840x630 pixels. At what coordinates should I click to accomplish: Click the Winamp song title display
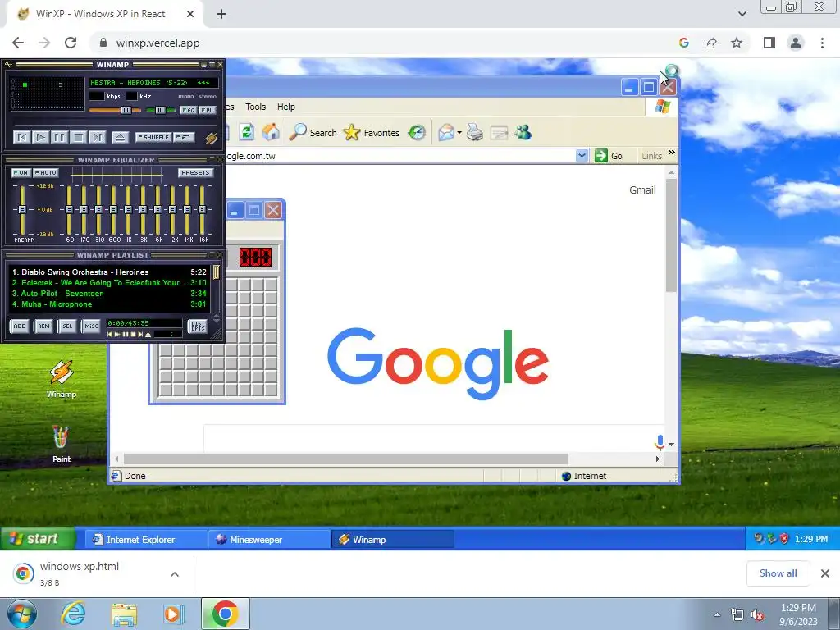pyautogui.click(x=153, y=83)
